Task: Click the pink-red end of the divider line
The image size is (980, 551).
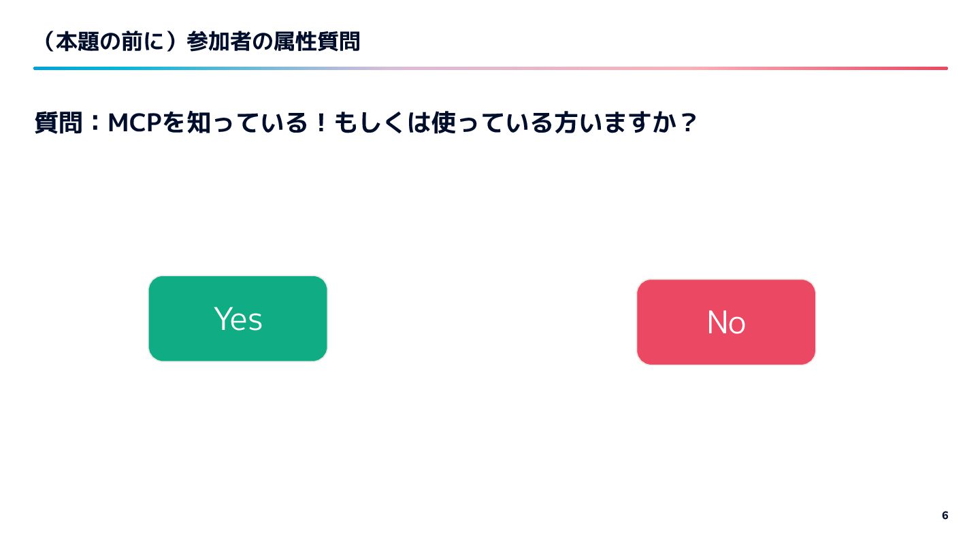Action: tap(941, 68)
